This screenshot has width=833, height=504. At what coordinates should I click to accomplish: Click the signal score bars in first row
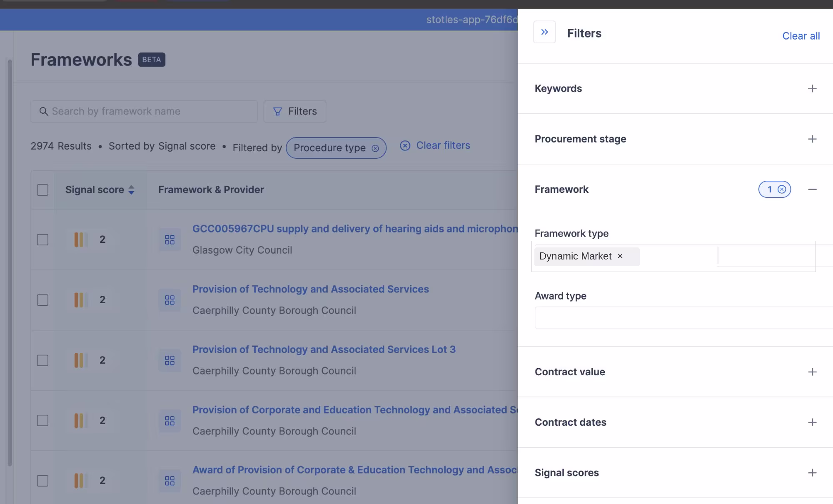(x=79, y=240)
